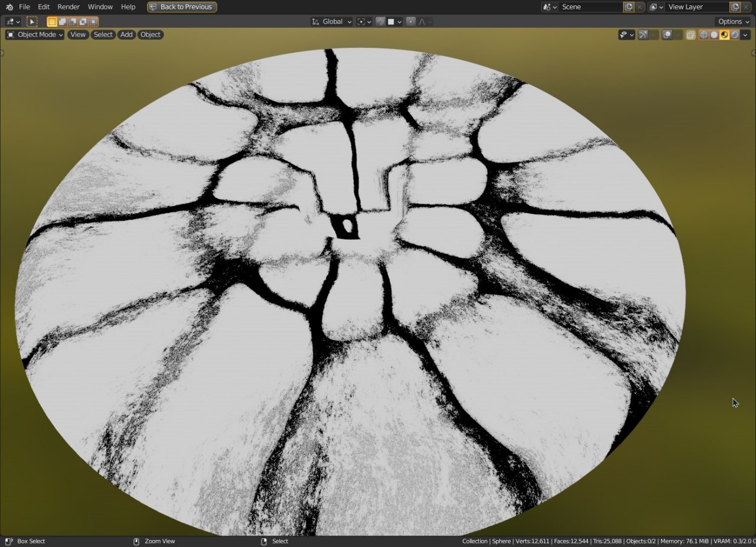This screenshot has height=547, width=756.
Task: Open the editor type selector dropdown
Action: (x=13, y=22)
